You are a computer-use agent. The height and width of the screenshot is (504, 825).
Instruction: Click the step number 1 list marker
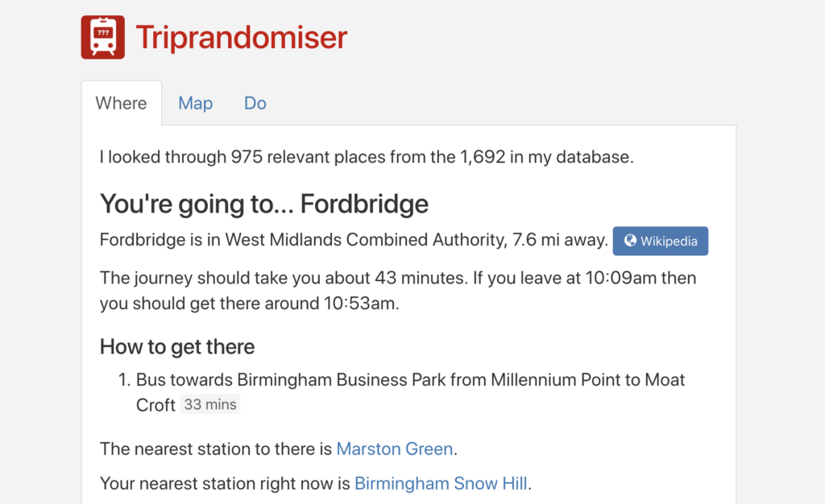(x=124, y=379)
